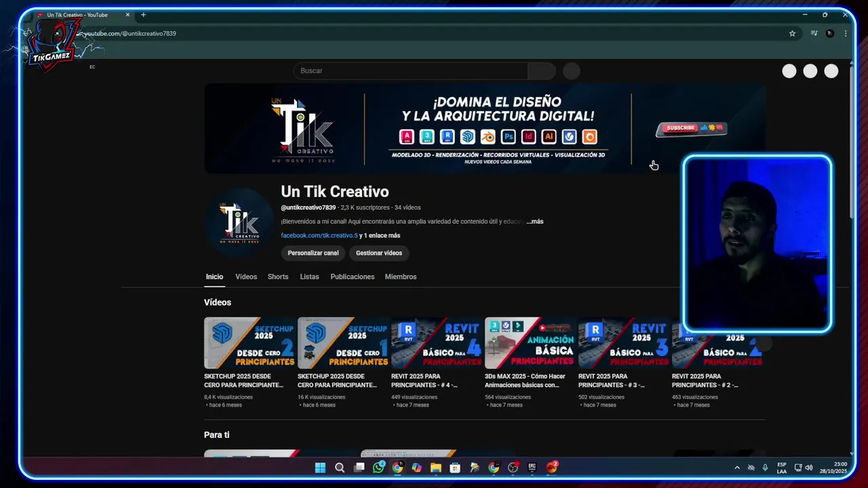The width and height of the screenshot is (868, 488).
Task: Close the Un Tik Creativo tab
Action: click(x=127, y=15)
